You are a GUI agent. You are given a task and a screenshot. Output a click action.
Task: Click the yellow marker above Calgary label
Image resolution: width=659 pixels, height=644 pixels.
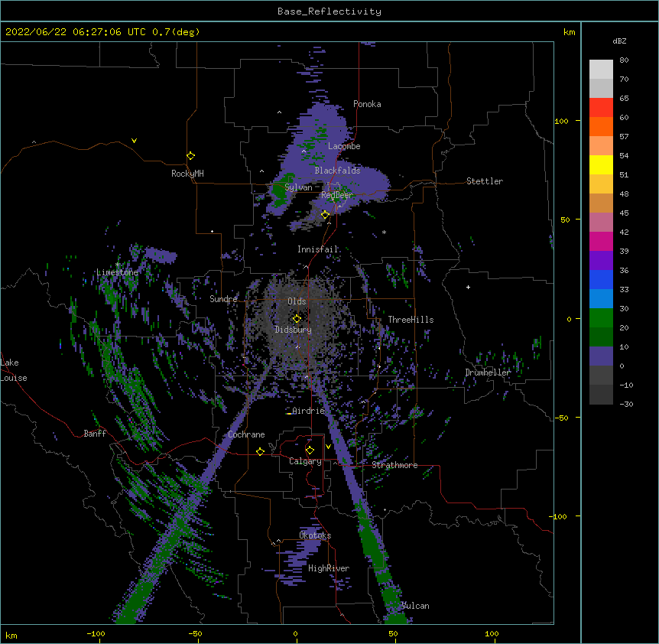click(310, 450)
